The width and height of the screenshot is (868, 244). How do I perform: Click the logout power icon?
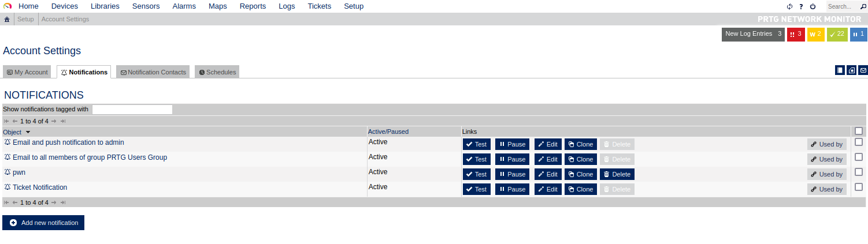[x=813, y=6]
